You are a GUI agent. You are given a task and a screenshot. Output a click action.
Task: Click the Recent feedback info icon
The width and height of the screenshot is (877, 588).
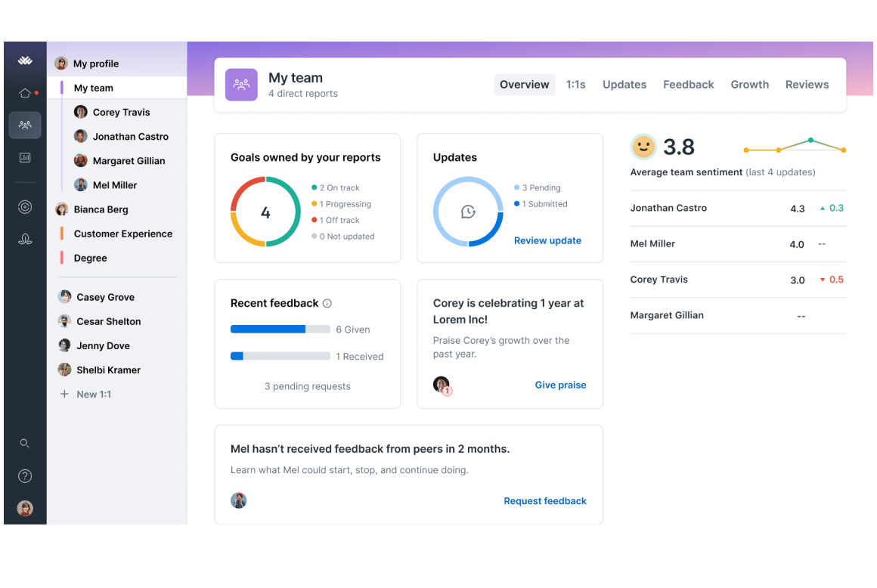click(x=327, y=304)
